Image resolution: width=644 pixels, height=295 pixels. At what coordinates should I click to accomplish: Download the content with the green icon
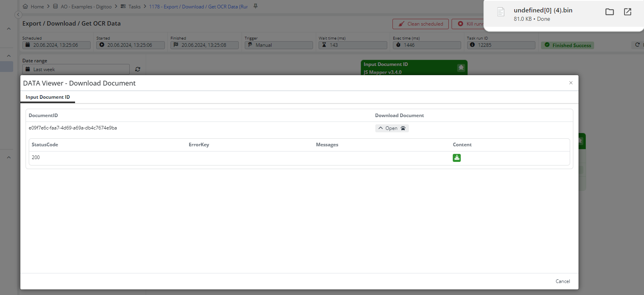(x=457, y=158)
